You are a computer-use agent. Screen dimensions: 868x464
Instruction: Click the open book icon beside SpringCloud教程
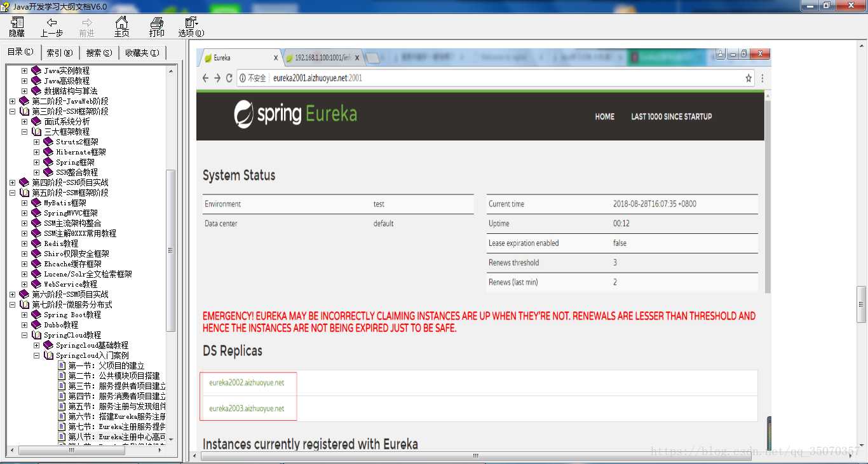click(x=36, y=335)
